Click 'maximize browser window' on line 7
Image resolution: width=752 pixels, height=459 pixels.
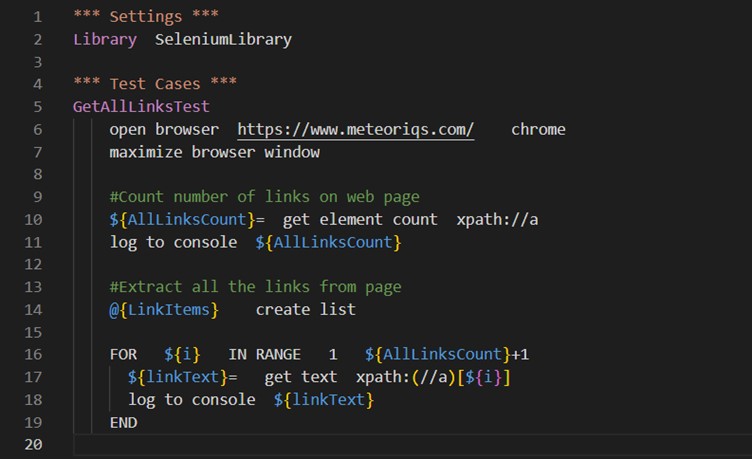point(214,152)
